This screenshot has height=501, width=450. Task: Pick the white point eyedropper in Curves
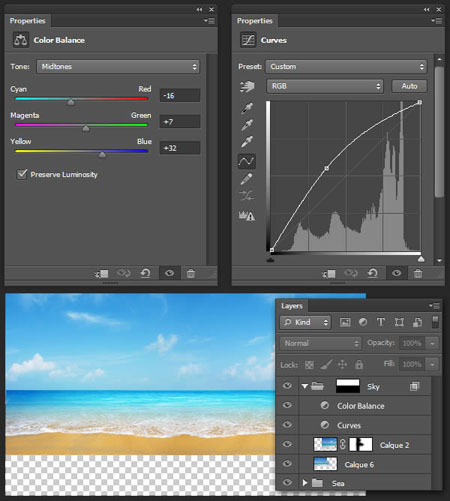[247, 141]
